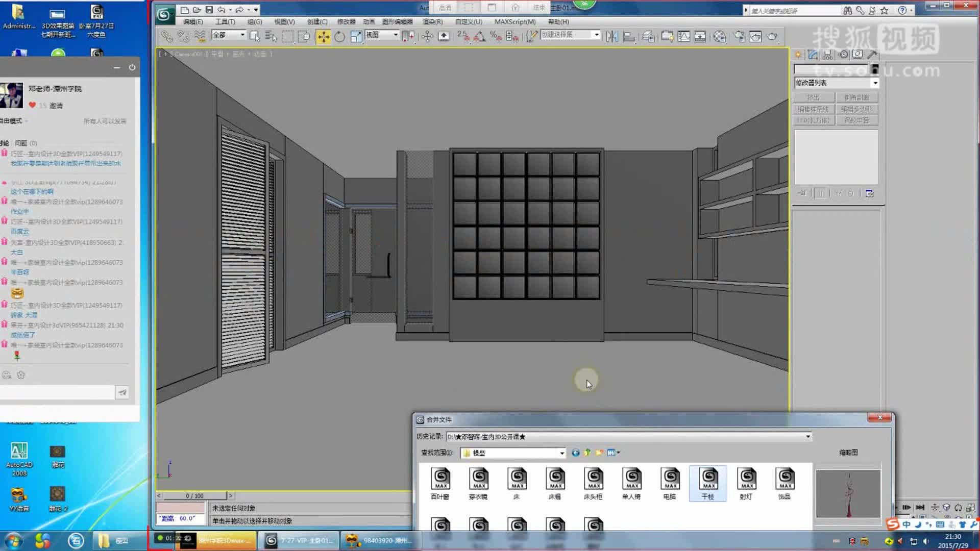This screenshot has height=551, width=980.
Task: Open the Utilities hammer panel tab
Action: pos(872,54)
